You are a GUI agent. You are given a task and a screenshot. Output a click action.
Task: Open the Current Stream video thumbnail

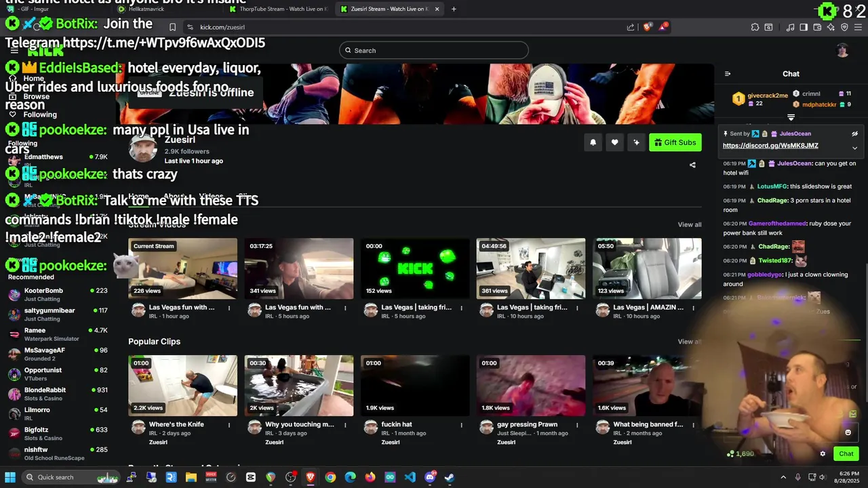point(182,268)
